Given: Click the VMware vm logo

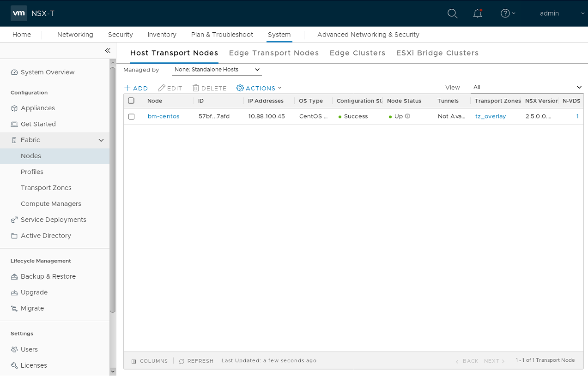Looking at the screenshot, I should tap(18, 13).
